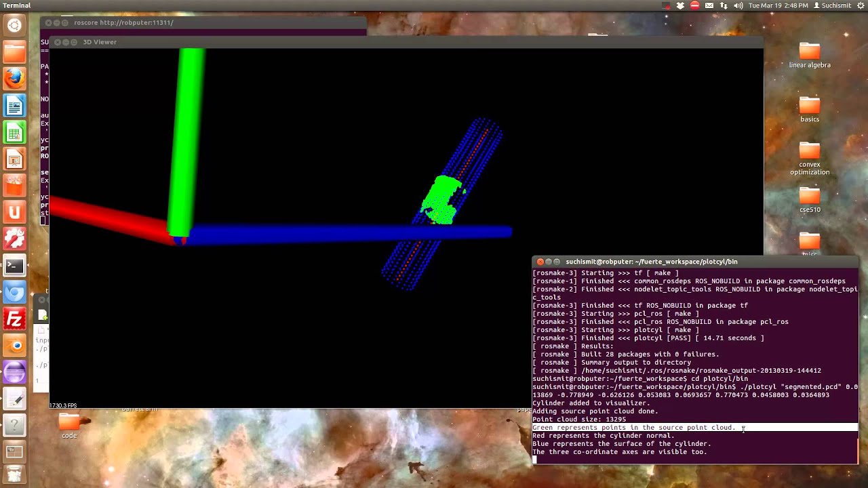
Task: Click the highlighted 'Green represents points' line
Action: point(695,428)
